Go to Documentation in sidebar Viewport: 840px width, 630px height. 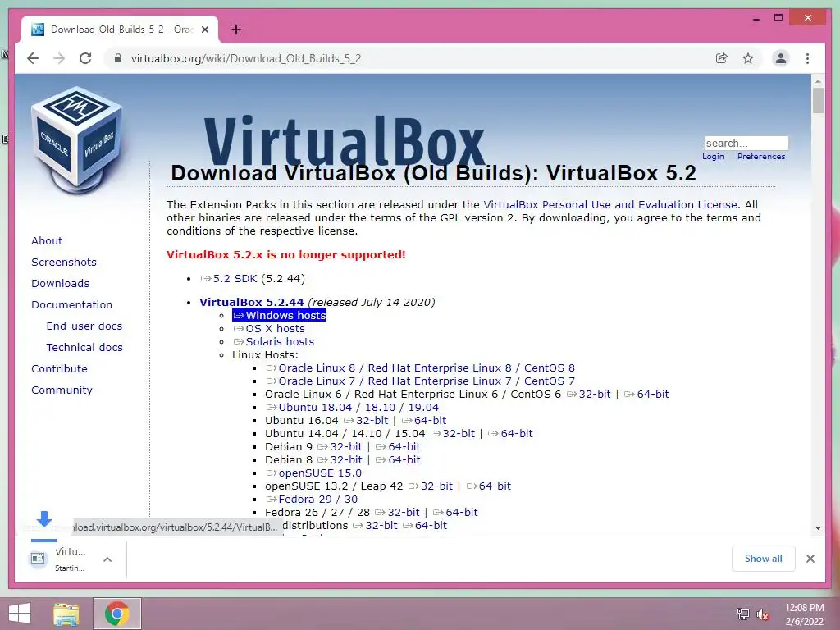pos(72,304)
